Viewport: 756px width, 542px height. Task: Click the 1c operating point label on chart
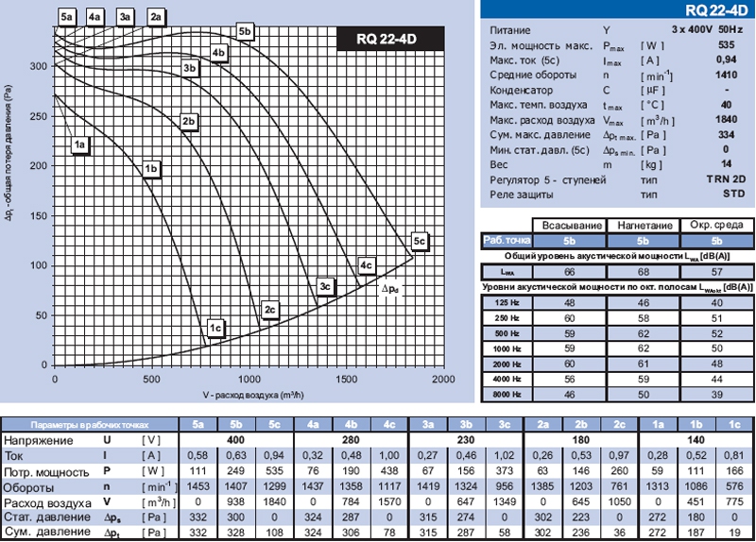pyautogui.click(x=215, y=329)
